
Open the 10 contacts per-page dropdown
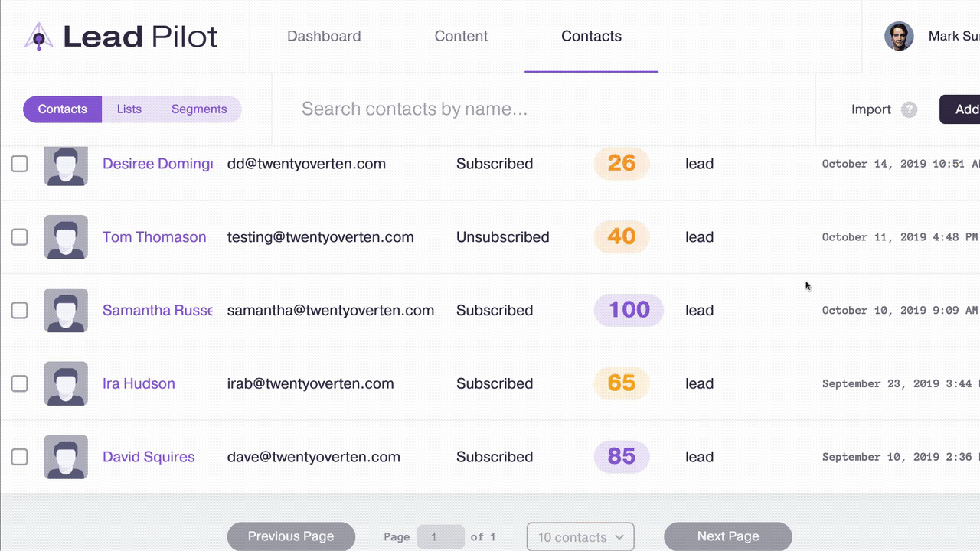[580, 537]
